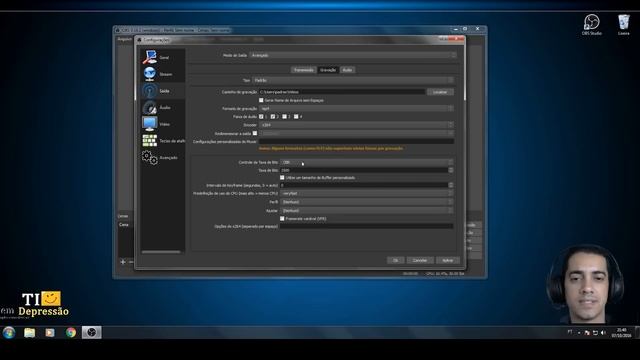640x360 pixels.
Task: Open File Explorer from the taskbar
Action: pos(29,333)
